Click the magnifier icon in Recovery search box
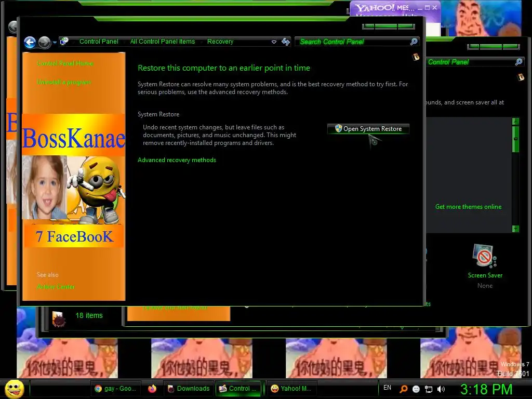532x399 pixels. click(x=414, y=42)
